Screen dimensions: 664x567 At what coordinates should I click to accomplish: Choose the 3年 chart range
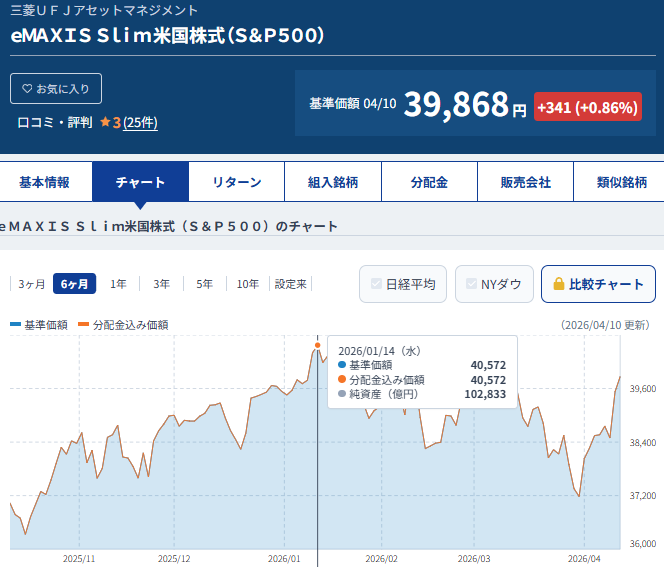pos(161,284)
